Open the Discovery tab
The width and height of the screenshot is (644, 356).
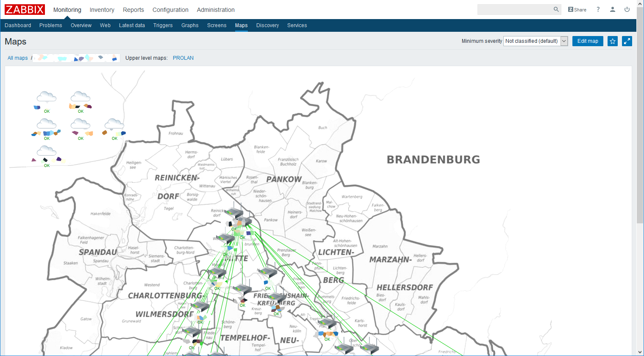[267, 25]
